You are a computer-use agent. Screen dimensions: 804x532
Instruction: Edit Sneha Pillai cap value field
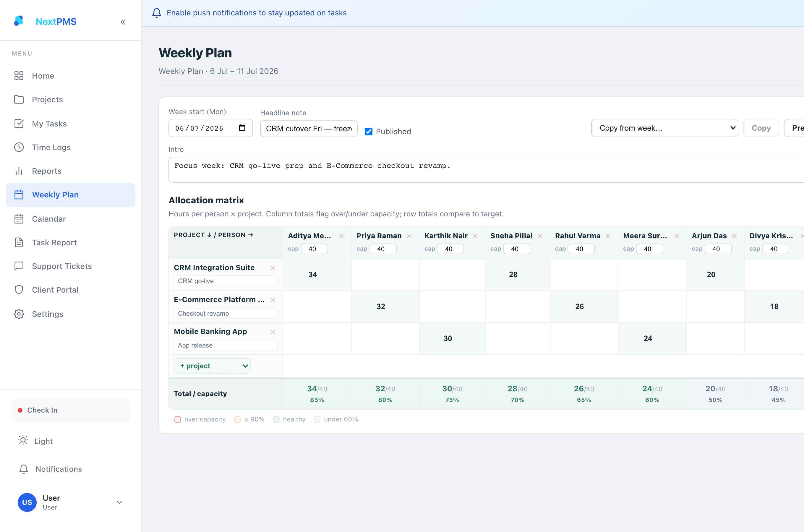pos(517,249)
